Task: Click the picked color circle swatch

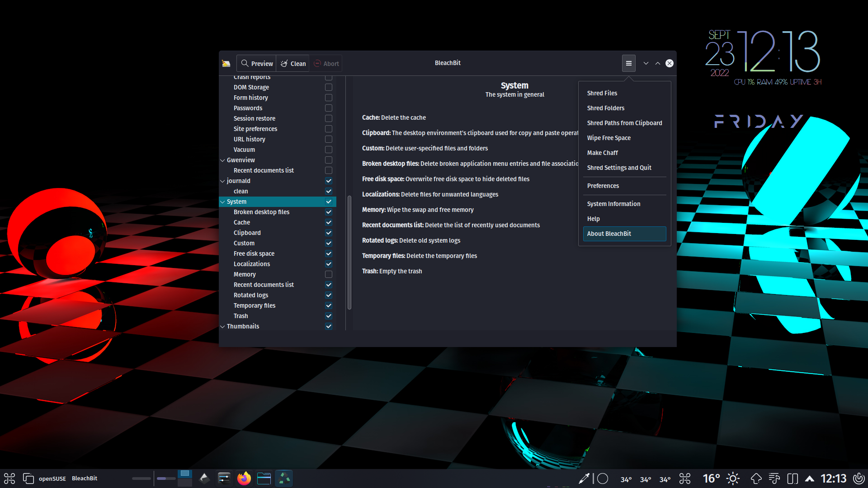Action: pyautogui.click(x=603, y=479)
